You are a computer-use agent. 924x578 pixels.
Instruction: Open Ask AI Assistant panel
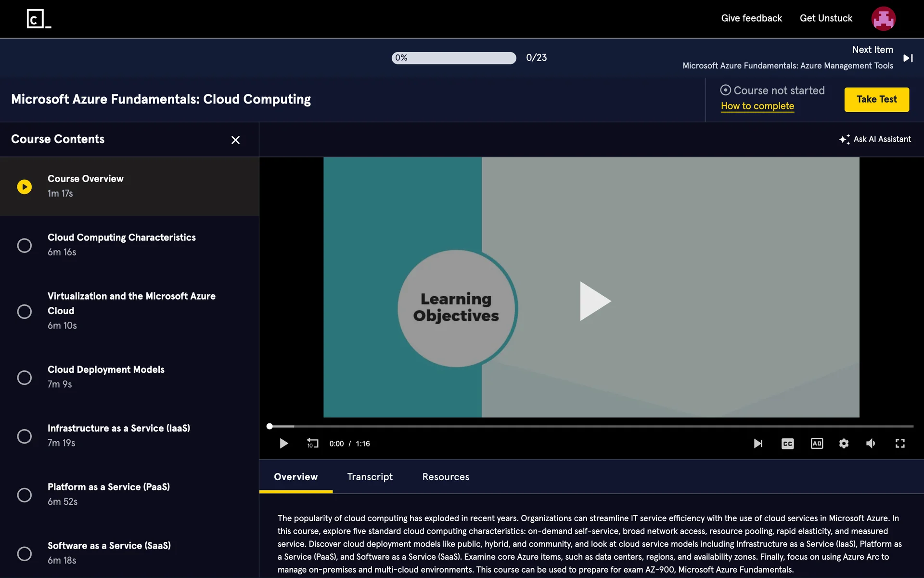point(875,139)
